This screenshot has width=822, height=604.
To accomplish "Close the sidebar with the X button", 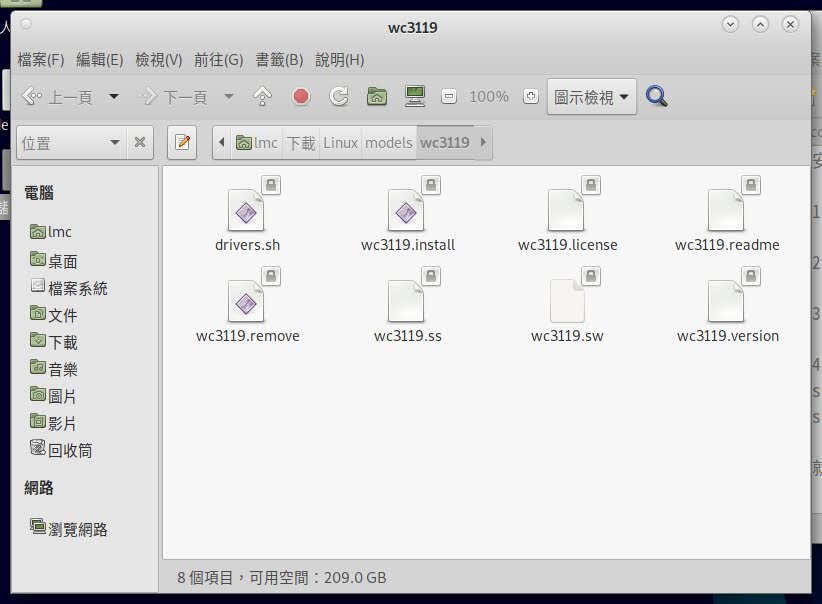I will pos(140,143).
